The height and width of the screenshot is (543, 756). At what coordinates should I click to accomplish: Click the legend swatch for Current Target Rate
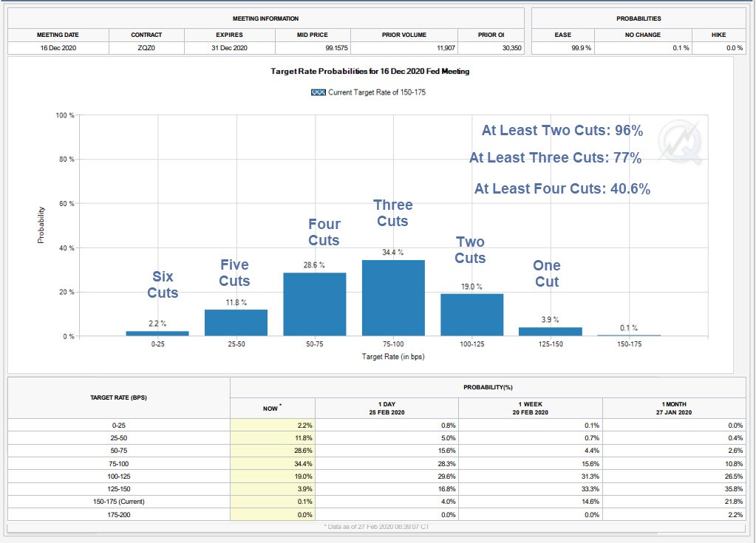point(319,92)
